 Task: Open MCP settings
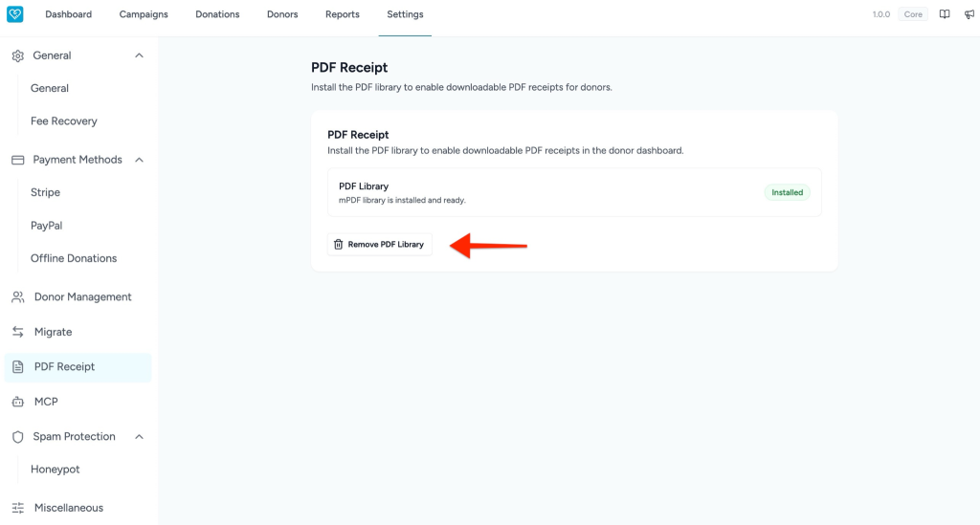pyautogui.click(x=46, y=402)
